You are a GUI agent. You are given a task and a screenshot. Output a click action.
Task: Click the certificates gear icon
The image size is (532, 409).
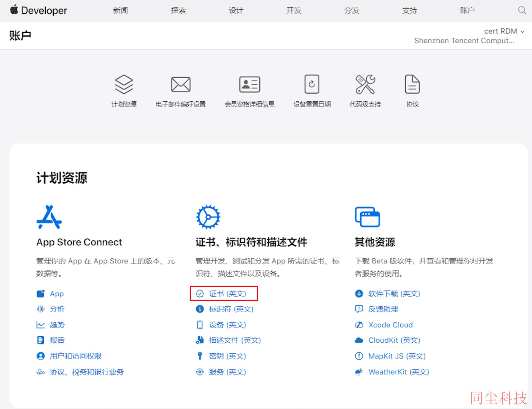pyautogui.click(x=208, y=217)
